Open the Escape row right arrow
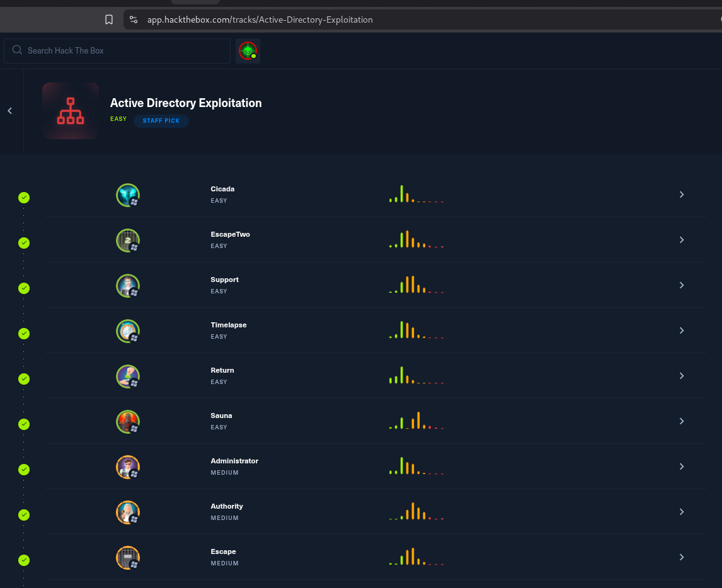 coord(682,557)
